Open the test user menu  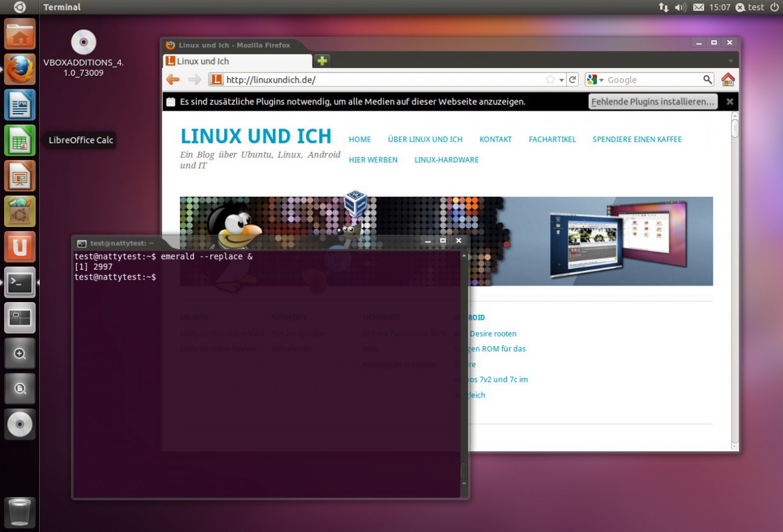click(x=750, y=7)
